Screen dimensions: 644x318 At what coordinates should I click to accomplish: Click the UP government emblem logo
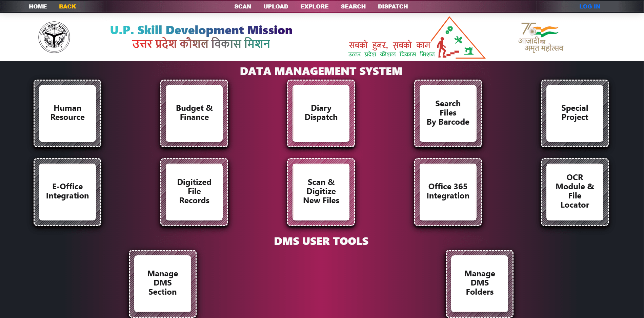tap(54, 37)
